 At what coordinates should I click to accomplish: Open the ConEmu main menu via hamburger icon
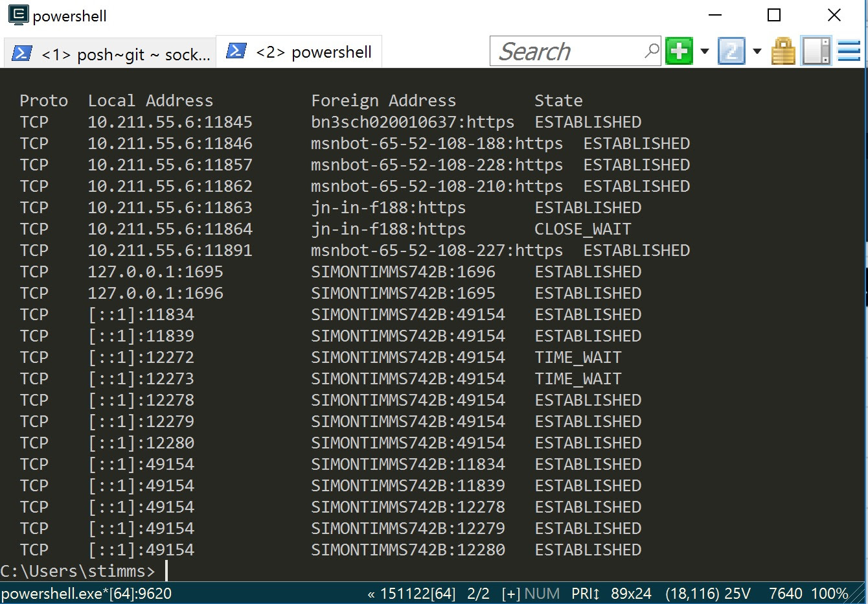click(849, 51)
